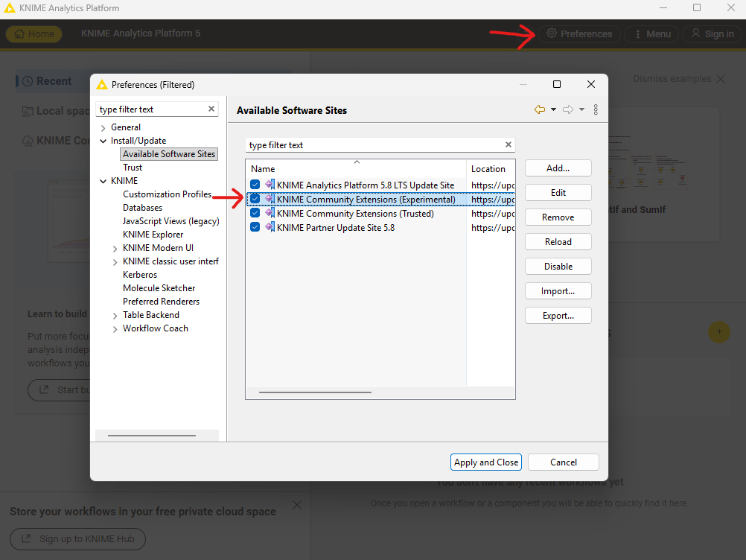Click the back arrow navigation icon

pyautogui.click(x=540, y=110)
